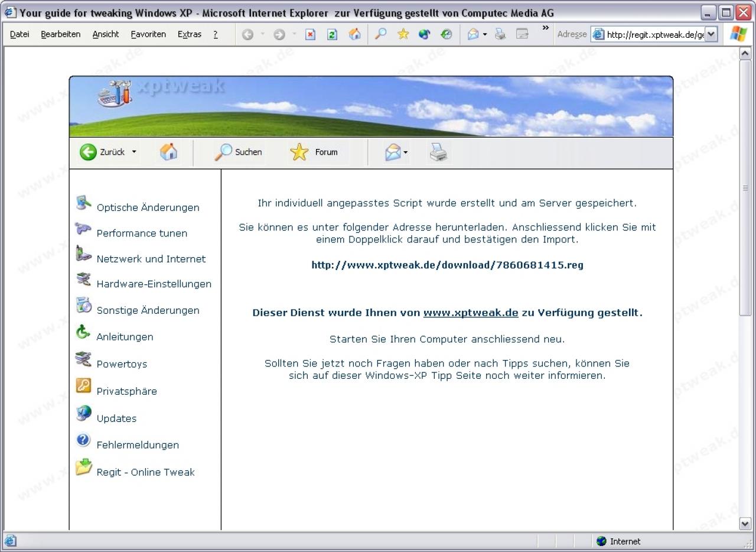
Task: Click the IE Refresh page icon
Action: click(332, 34)
